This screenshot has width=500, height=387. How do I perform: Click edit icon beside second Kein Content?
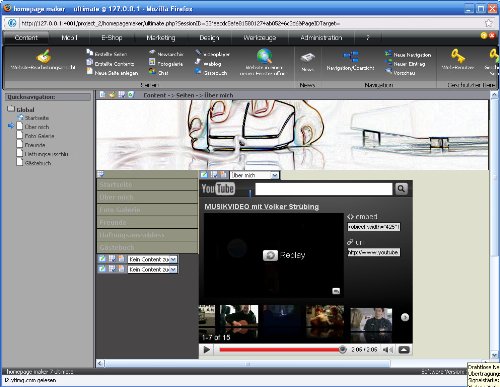click(x=102, y=269)
